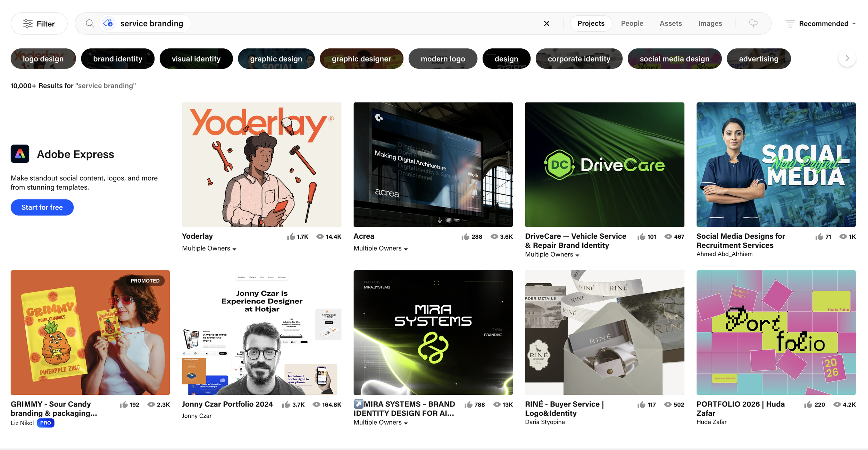
Task: Click the Acrea title link
Action: click(x=364, y=236)
